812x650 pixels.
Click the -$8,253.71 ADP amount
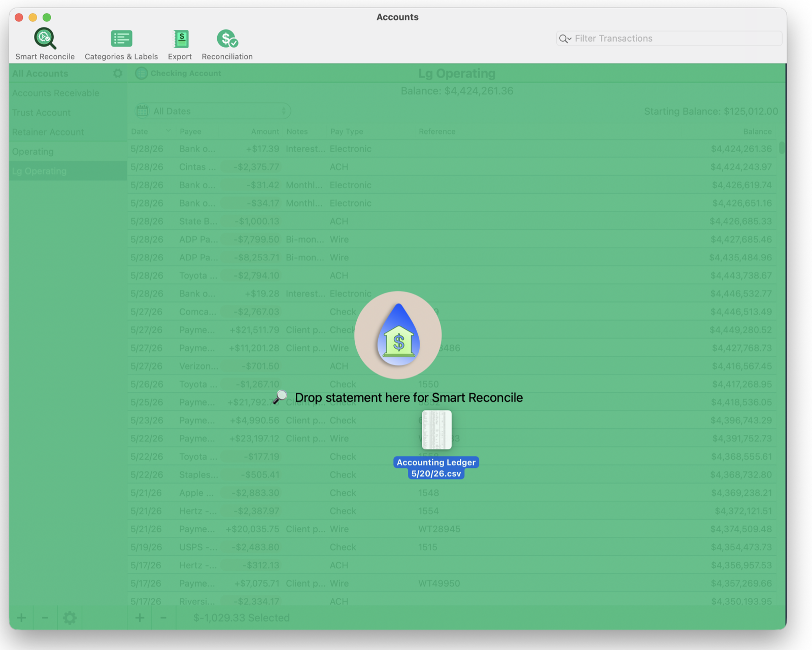click(256, 258)
